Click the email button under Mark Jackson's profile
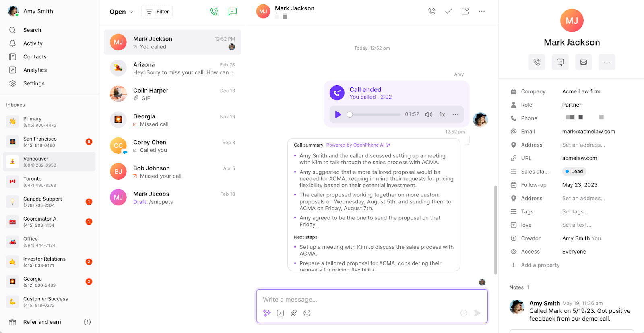This screenshot has height=333, width=644. (x=584, y=62)
